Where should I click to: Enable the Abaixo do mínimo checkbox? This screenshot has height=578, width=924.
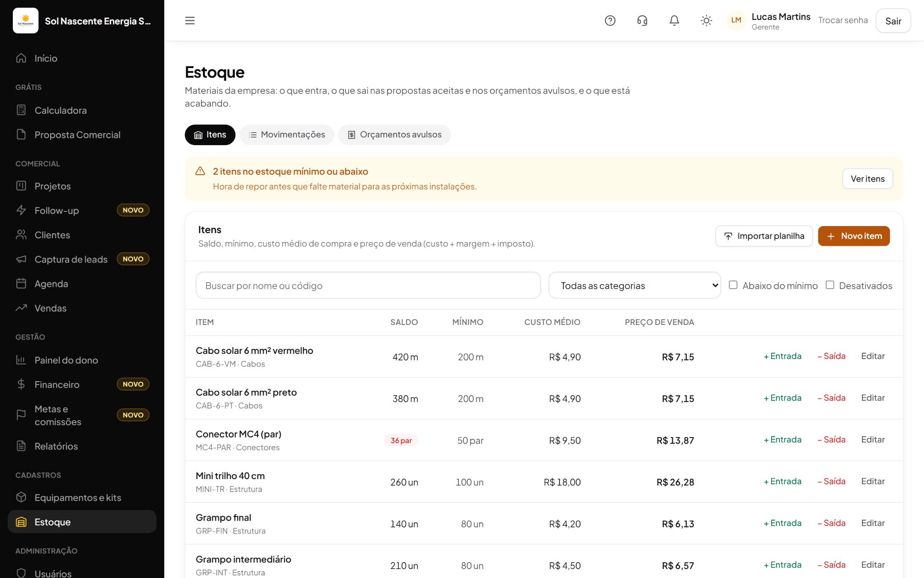click(733, 285)
